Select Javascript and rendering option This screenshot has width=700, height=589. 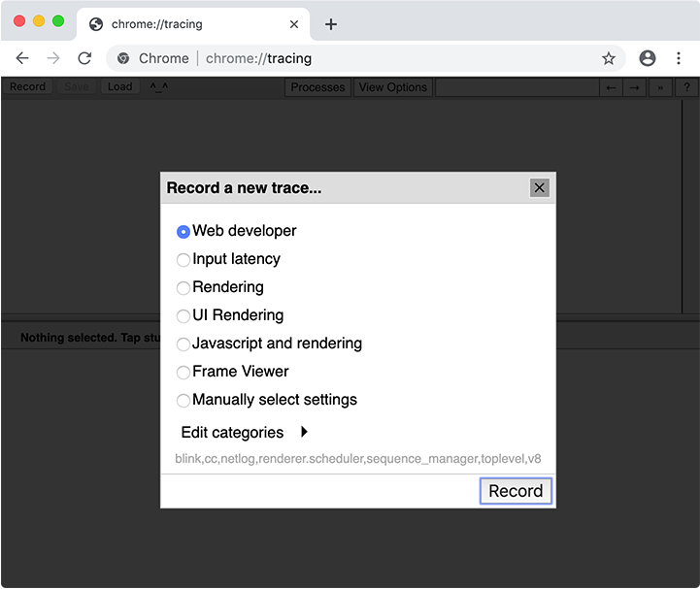183,344
